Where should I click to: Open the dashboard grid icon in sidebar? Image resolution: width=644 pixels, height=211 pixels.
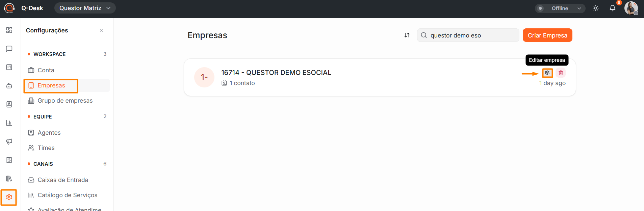click(x=9, y=30)
